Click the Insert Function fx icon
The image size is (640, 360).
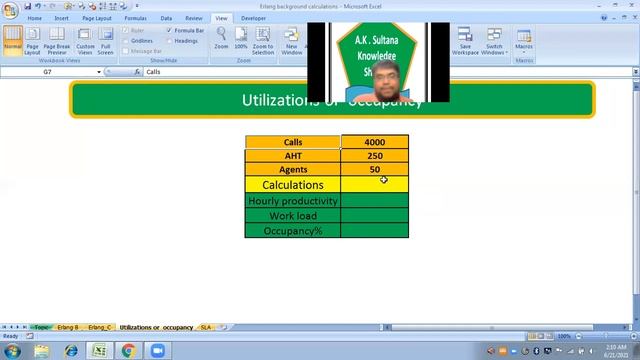click(x=137, y=72)
